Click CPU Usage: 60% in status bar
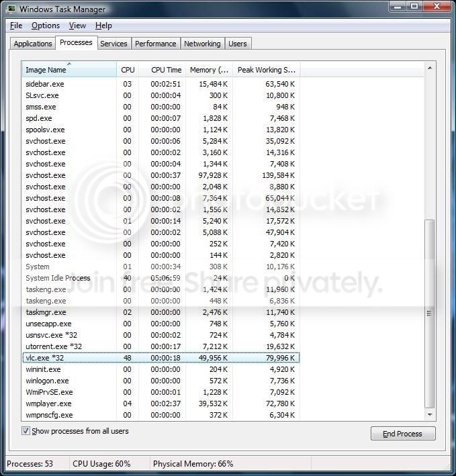The height and width of the screenshot is (476, 456). click(101, 464)
